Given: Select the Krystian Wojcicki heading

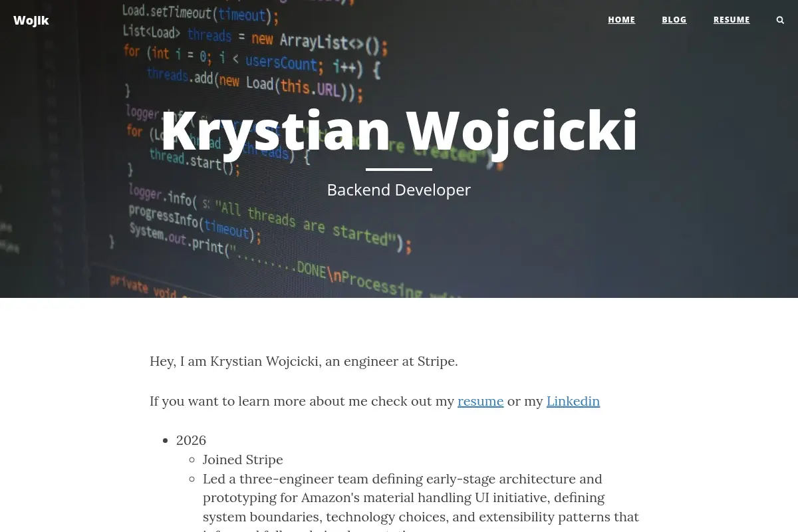Looking at the screenshot, I should (399, 130).
